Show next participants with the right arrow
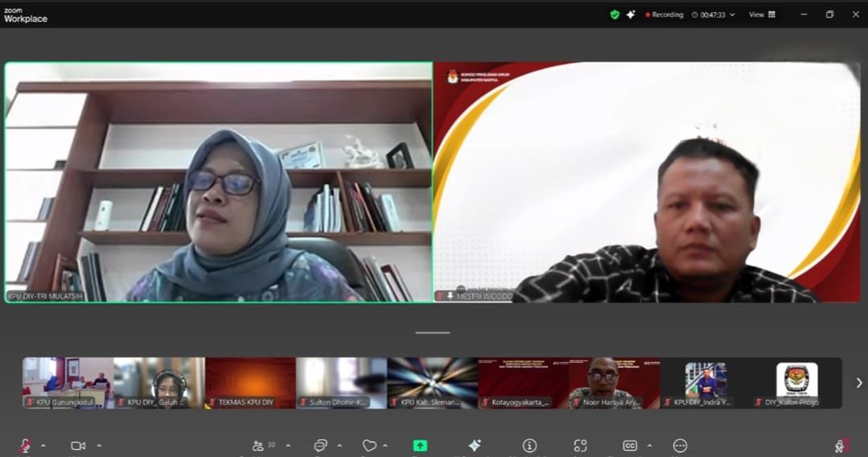 (858, 383)
